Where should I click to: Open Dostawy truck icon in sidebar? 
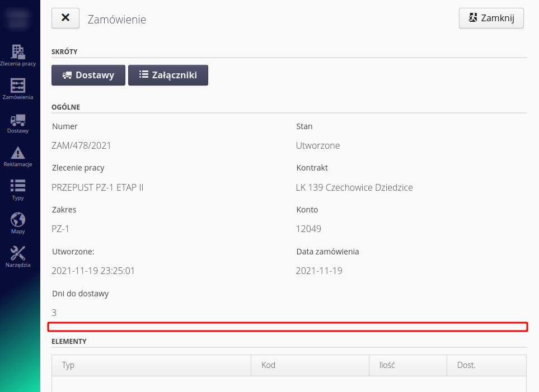(x=18, y=122)
